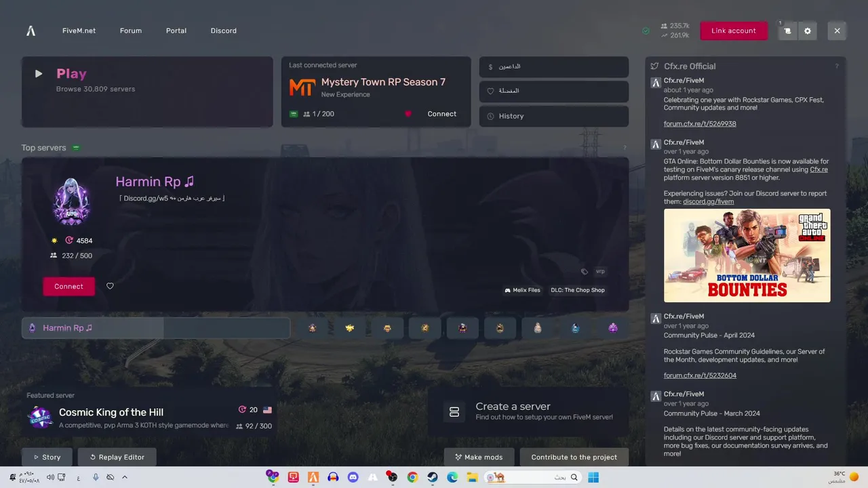This screenshot has height=488, width=868.
Task: Open link forum.cfx.re/t/5232604
Action: (x=700, y=375)
